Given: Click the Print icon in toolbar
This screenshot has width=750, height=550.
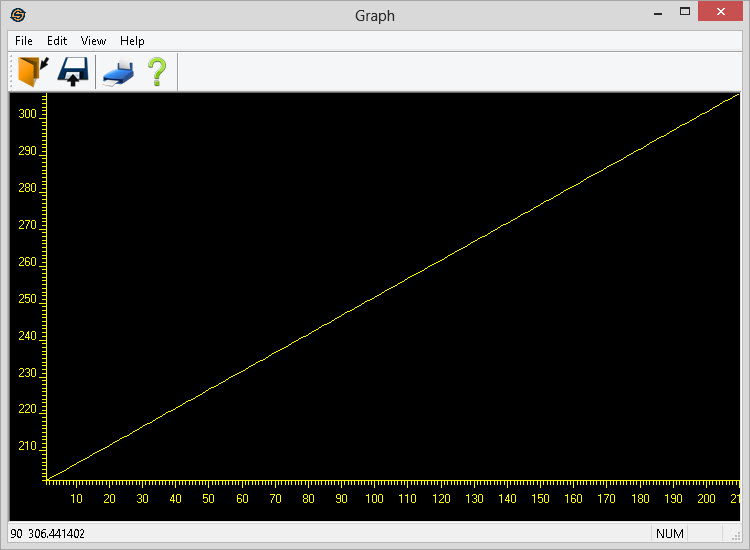Looking at the screenshot, I should [x=118, y=72].
